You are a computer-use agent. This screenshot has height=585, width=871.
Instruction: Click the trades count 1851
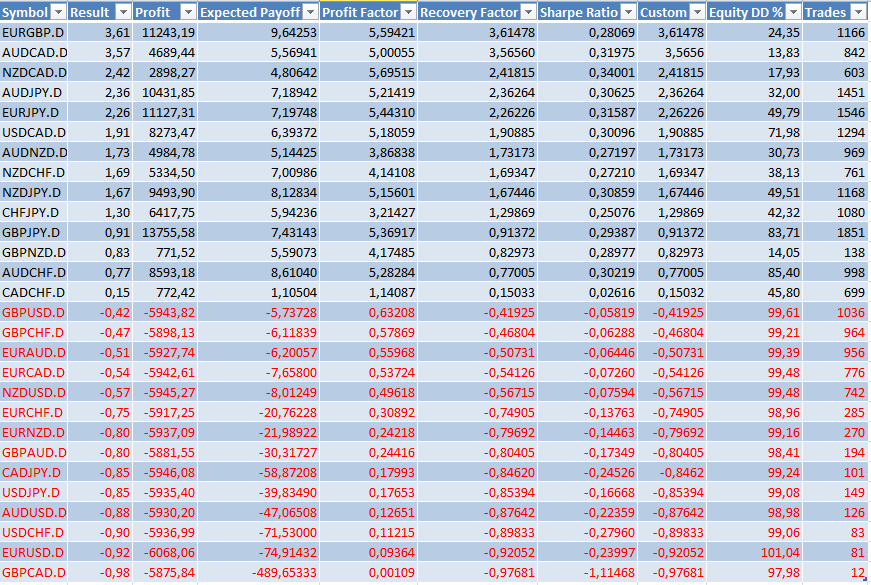pos(850,233)
